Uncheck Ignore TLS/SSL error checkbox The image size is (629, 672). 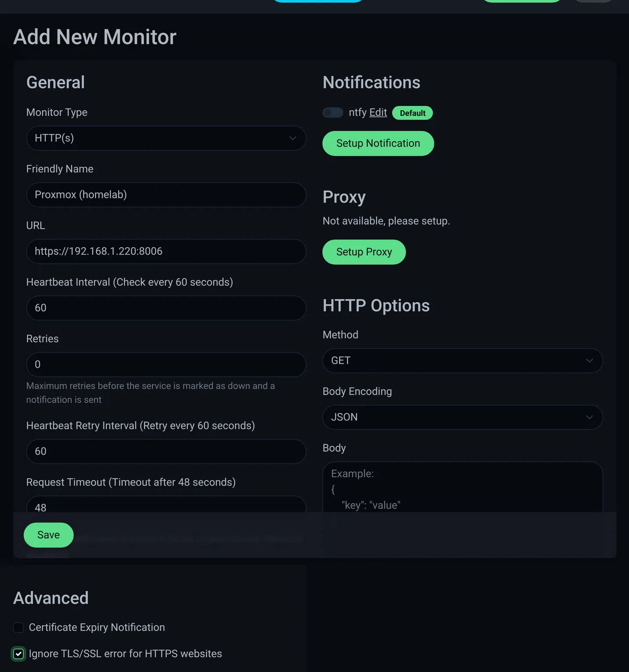point(18,654)
